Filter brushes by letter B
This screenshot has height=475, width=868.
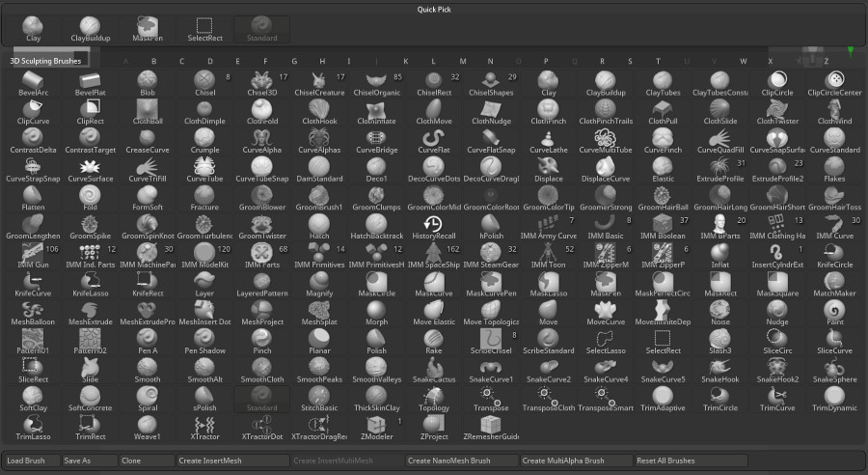(x=154, y=61)
